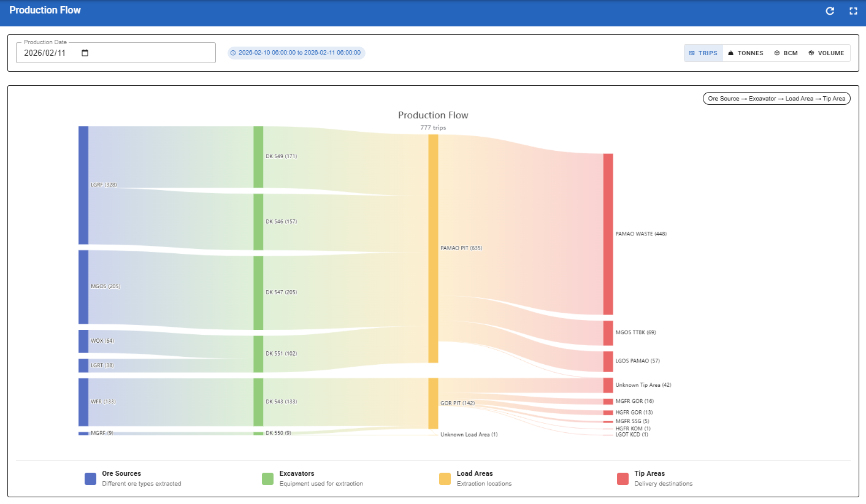The width and height of the screenshot is (866, 504).
Task: Select the DK 547 excavator node
Action: click(x=258, y=292)
